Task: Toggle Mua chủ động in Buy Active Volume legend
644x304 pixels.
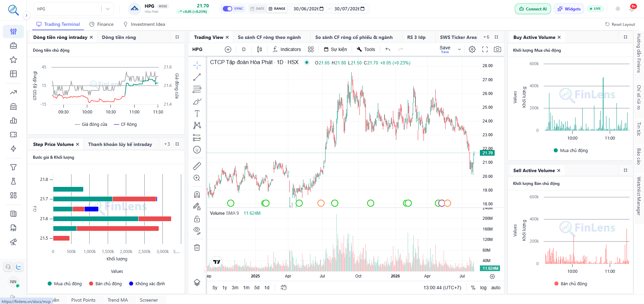Action: 571,151
